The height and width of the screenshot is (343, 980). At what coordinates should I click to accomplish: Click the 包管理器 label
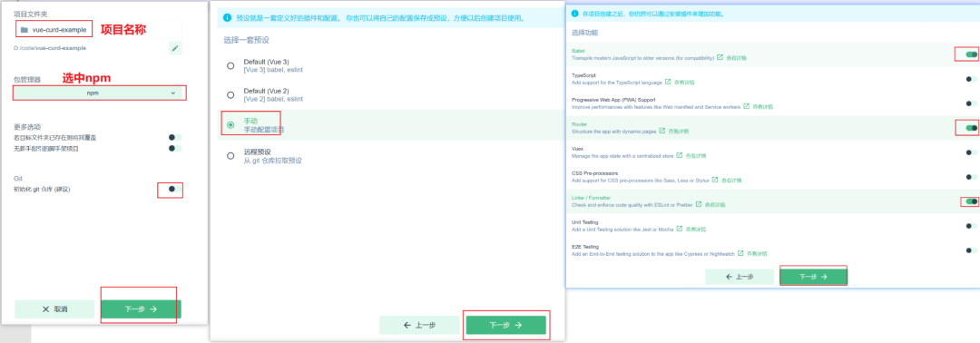pyautogui.click(x=27, y=79)
